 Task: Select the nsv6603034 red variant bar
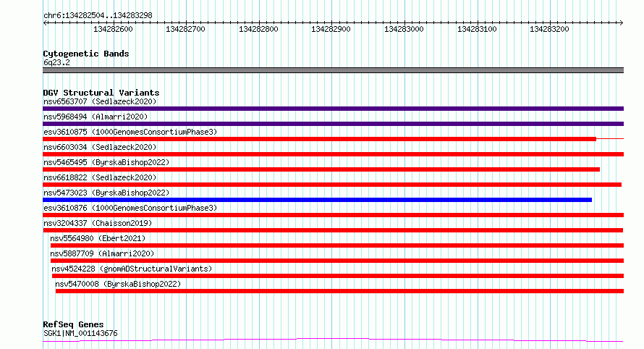point(333,154)
